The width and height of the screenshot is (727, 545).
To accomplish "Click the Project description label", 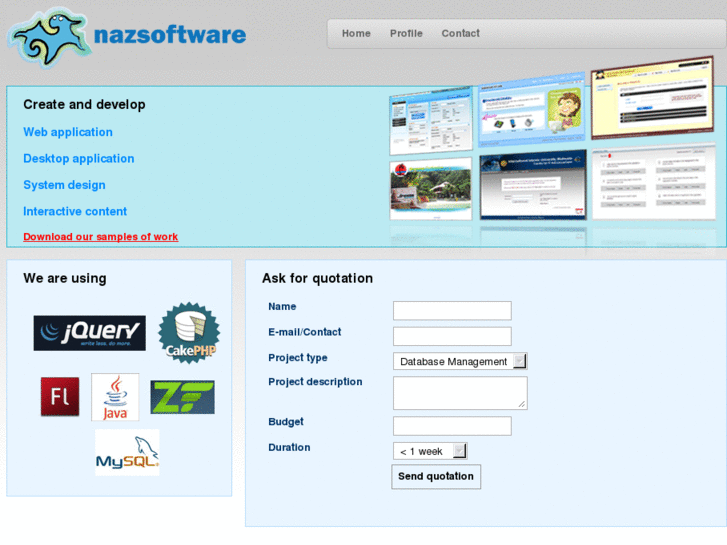I will pos(315,382).
